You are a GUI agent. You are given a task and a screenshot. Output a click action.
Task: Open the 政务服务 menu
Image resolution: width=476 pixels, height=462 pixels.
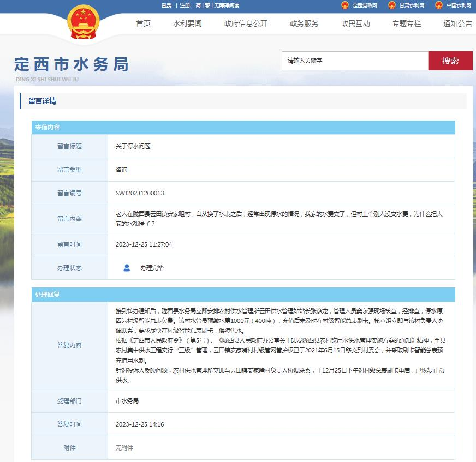pos(304,23)
